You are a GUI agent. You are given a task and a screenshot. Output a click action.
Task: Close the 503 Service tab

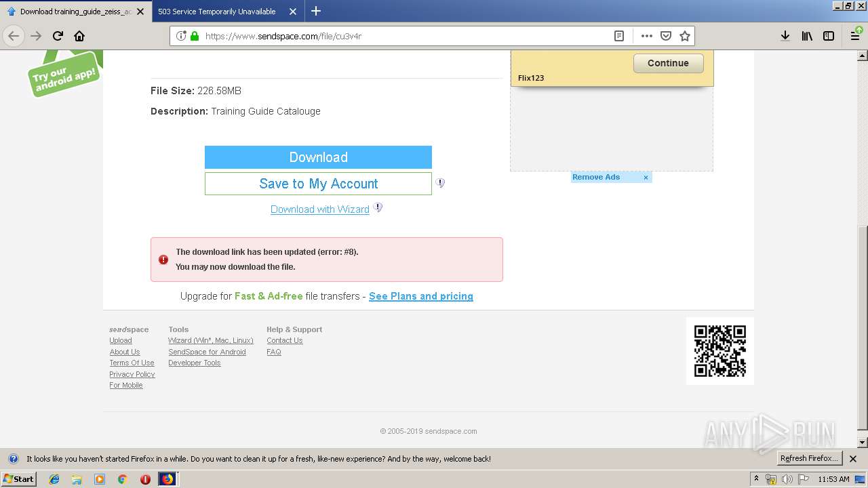[x=293, y=12]
